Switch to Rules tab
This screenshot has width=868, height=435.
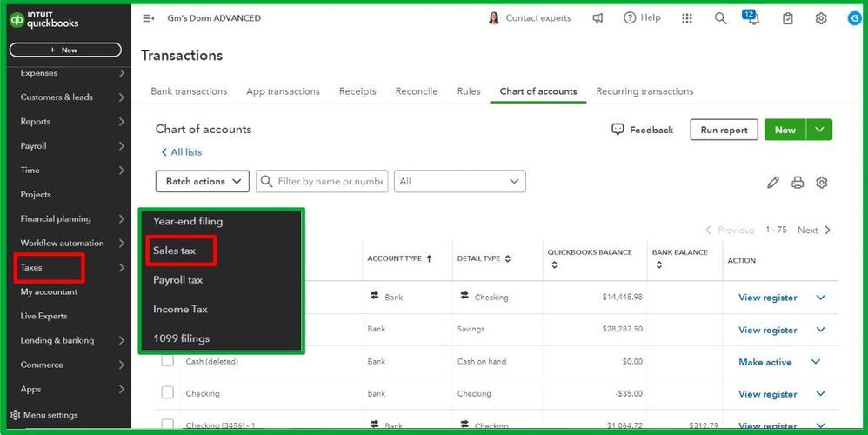469,91
